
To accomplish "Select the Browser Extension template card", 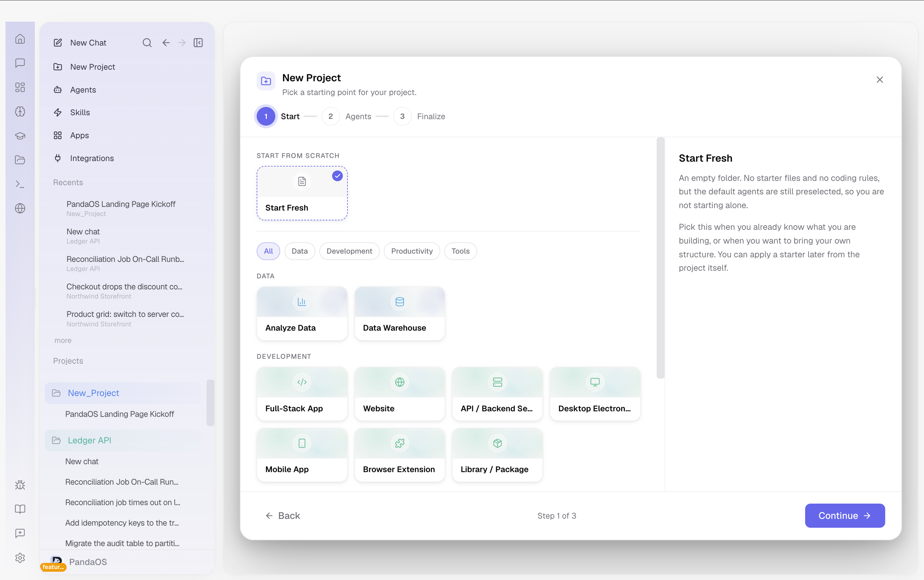I will coord(400,455).
